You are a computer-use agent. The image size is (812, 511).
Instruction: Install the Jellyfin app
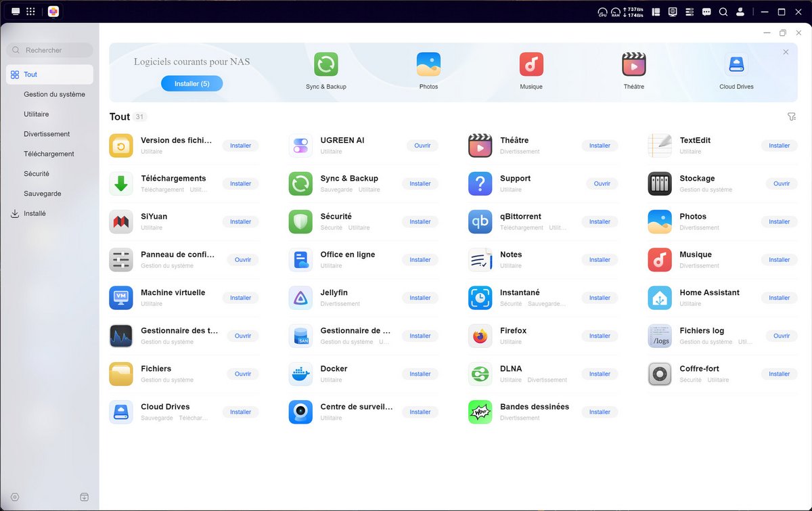420,298
